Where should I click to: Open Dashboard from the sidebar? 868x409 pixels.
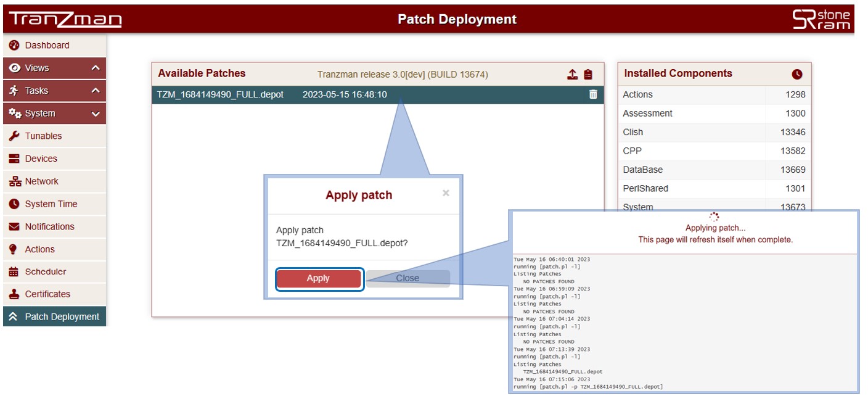pyautogui.click(x=47, y=45)
